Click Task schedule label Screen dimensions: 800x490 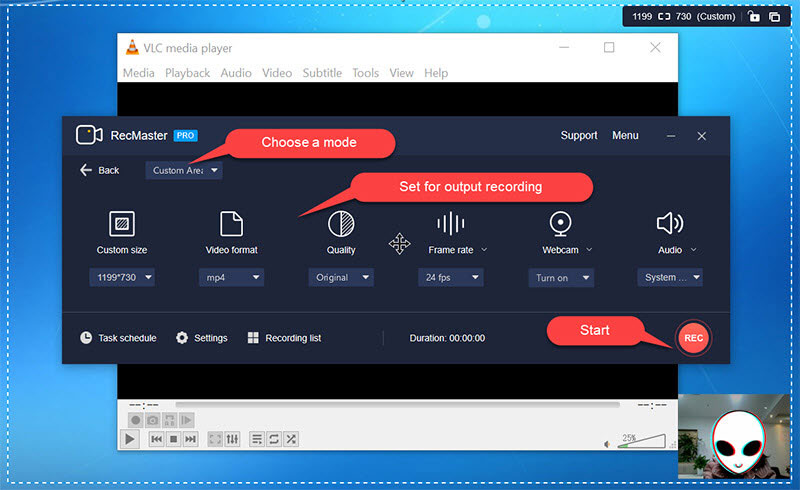click(128, 338)
